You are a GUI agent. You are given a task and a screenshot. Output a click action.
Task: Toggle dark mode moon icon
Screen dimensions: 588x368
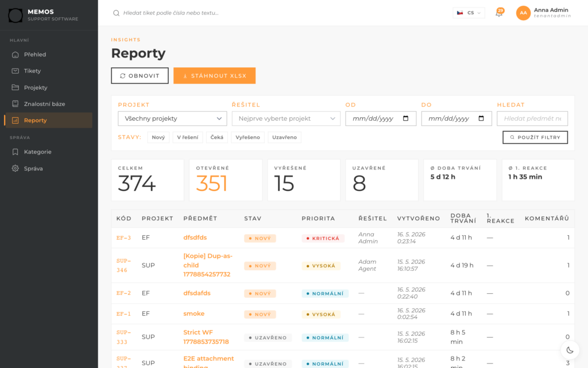tap(570, 350)
